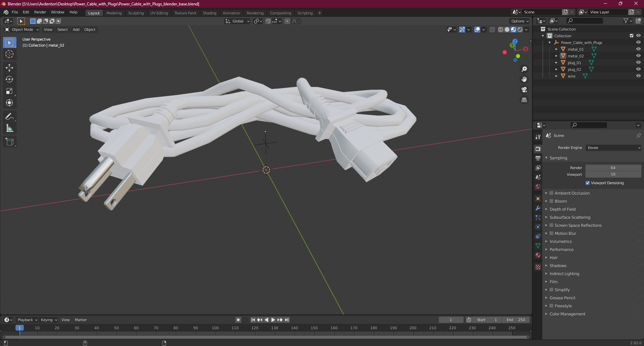
Task: Select the Annotate pencil tool
Action: [9, 117]
